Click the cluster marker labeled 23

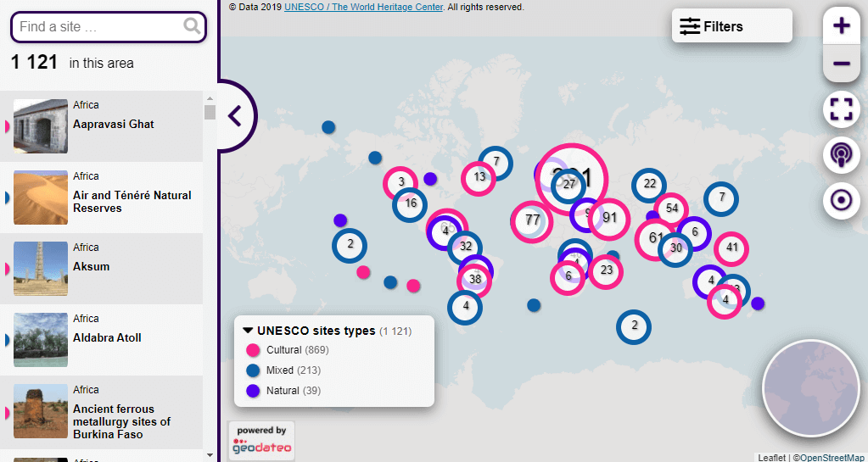pos(606,271)
